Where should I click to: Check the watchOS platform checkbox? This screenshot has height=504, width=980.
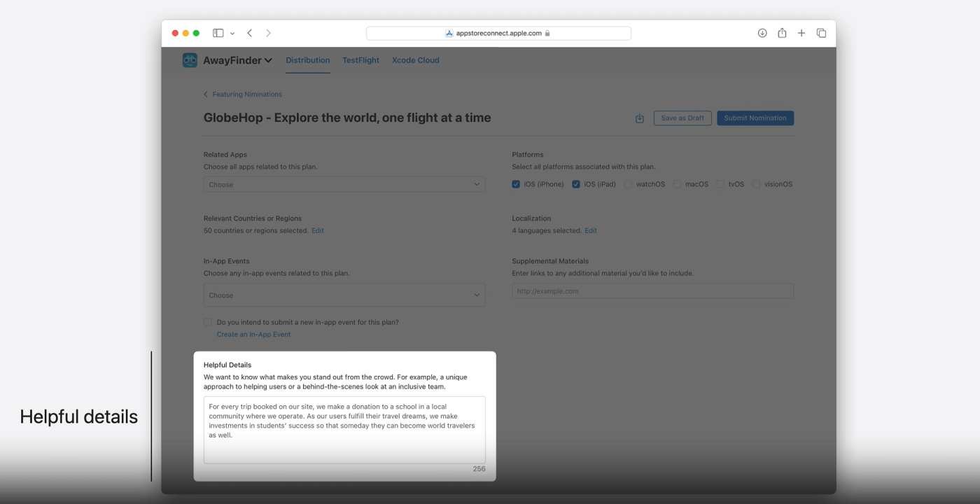click(628, 184)
